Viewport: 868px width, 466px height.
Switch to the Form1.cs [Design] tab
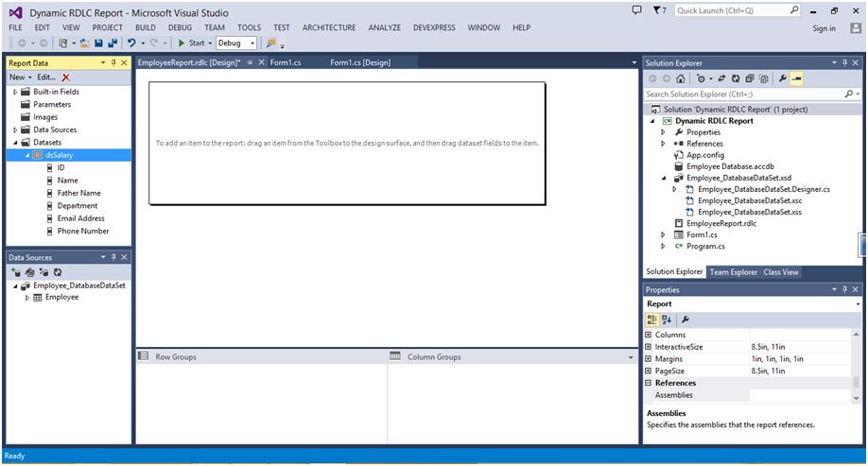(x=360, y=62)
